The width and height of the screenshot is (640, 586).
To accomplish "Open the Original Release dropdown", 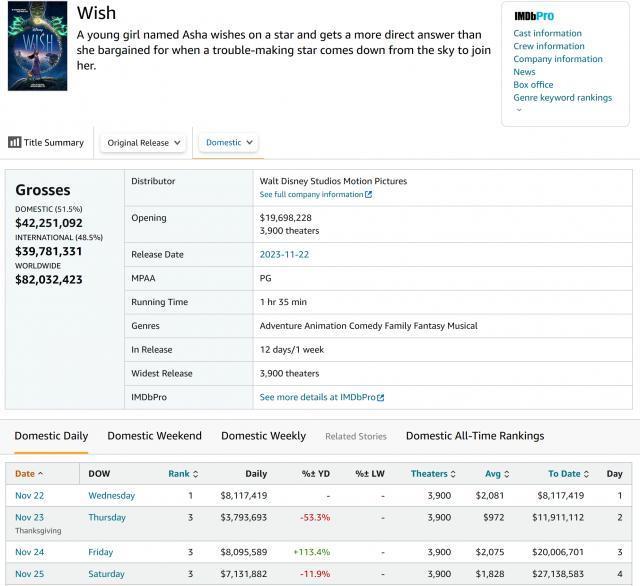I will [x=145, y=143].
